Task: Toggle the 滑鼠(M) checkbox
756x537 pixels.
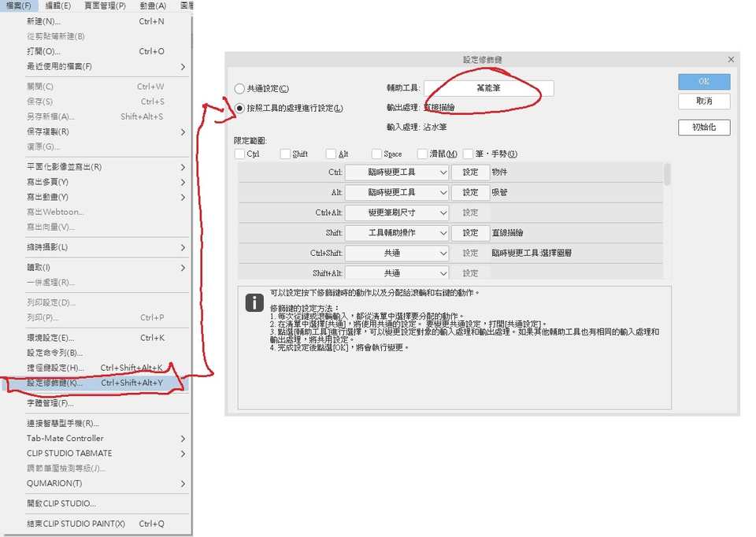Action: click(x=422, y=154)
